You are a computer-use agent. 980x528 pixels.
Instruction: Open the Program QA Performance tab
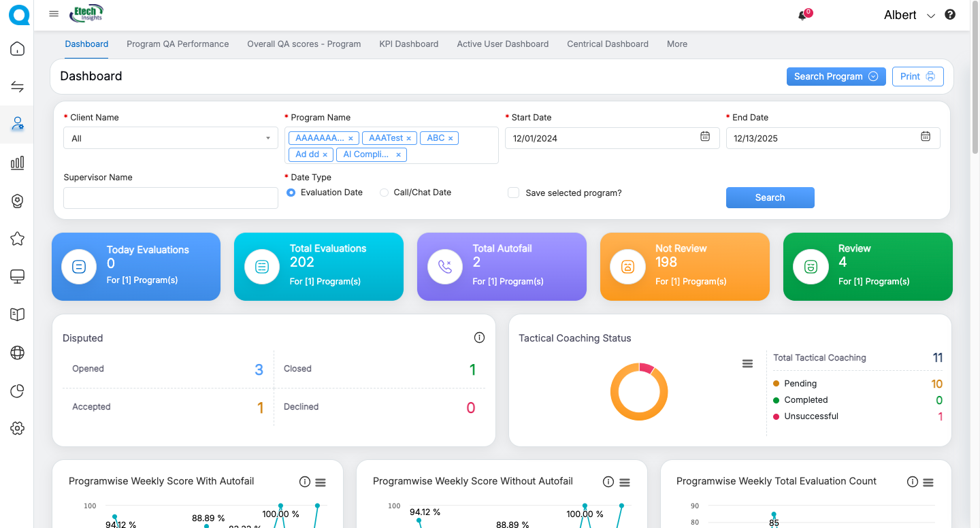click(x=178, y=44)
